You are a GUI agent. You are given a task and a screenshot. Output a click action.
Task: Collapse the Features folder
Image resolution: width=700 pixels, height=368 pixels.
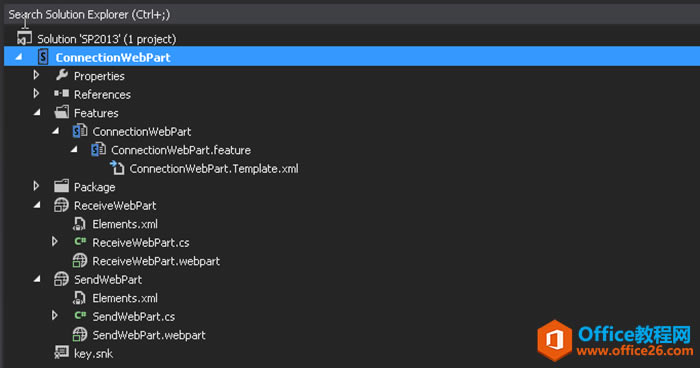coord(37,113)
